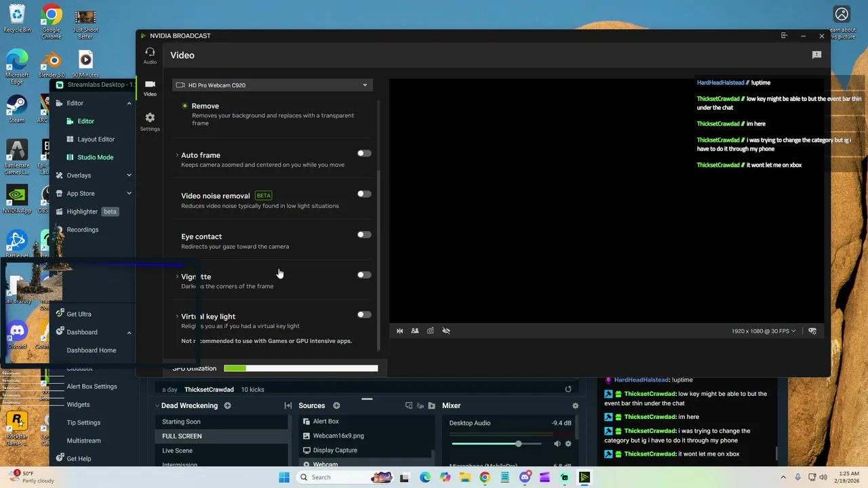The image size is (868, 488).
Task: Open the Windows Start menu
Action: pos(284,477)
